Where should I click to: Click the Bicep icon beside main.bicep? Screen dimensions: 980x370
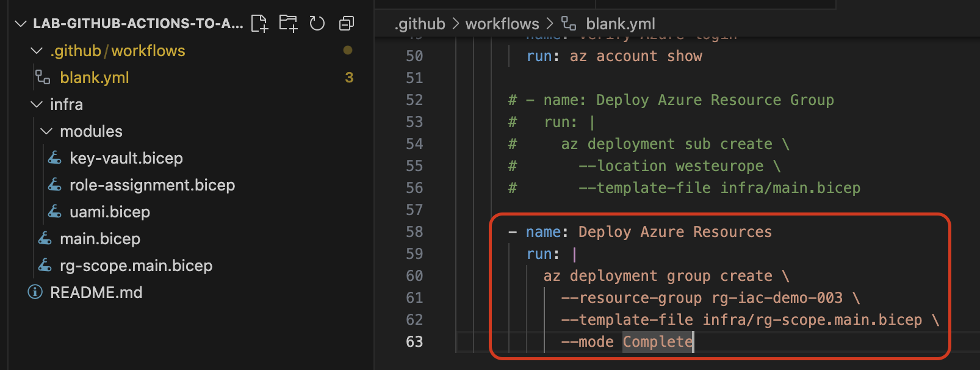coord(45,239)
